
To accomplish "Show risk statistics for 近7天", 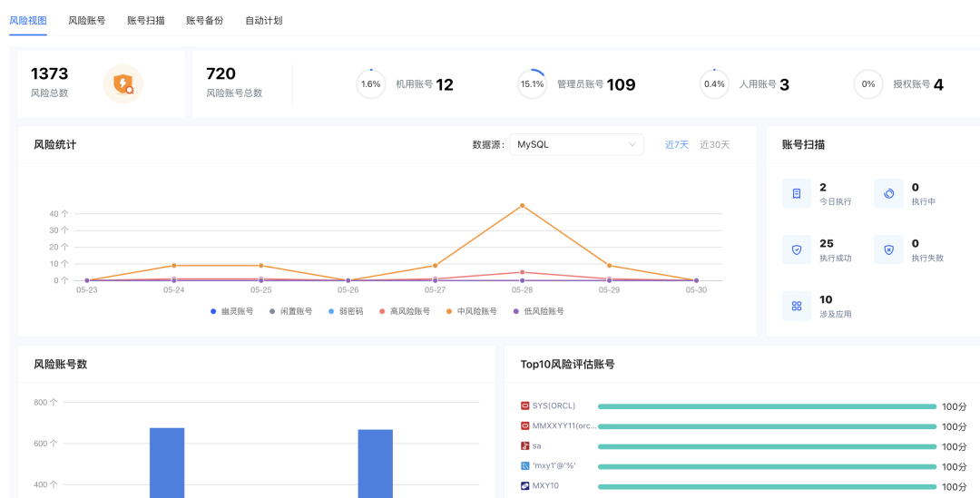I will [x=676, y=144].
